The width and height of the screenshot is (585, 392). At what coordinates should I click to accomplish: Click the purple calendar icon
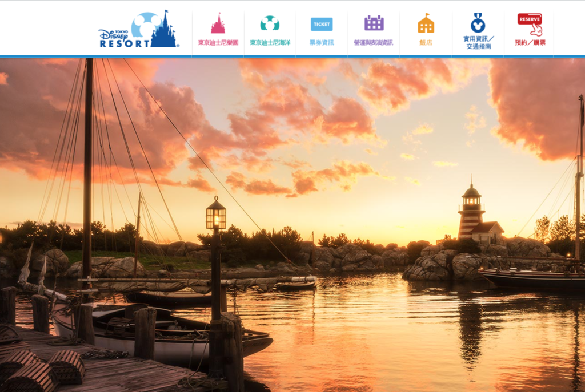tap(374, 23)
